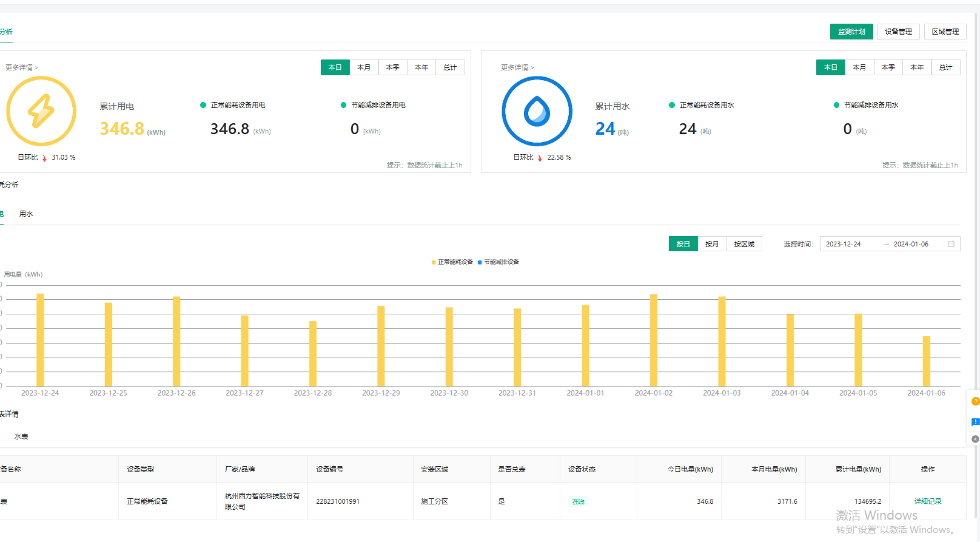Click bar for 2024-01-06
The width and height of the screenshot is (980, 542).
click(x=927, y=361)
